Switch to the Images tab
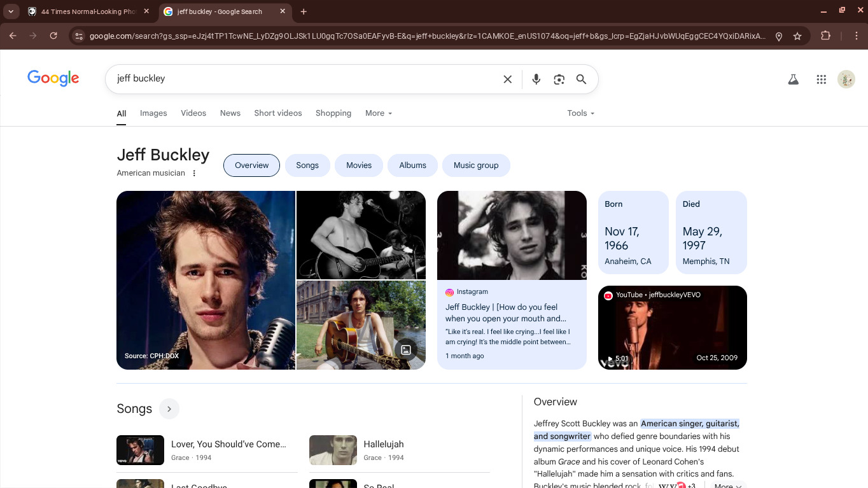This screenshot has height=488, width=868. [x=153, y=113]
